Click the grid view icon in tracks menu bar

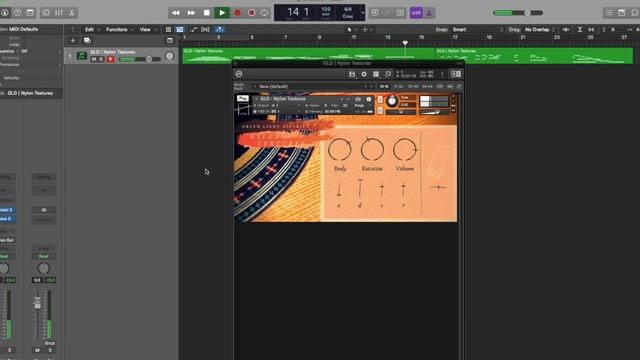pos(168,29)
